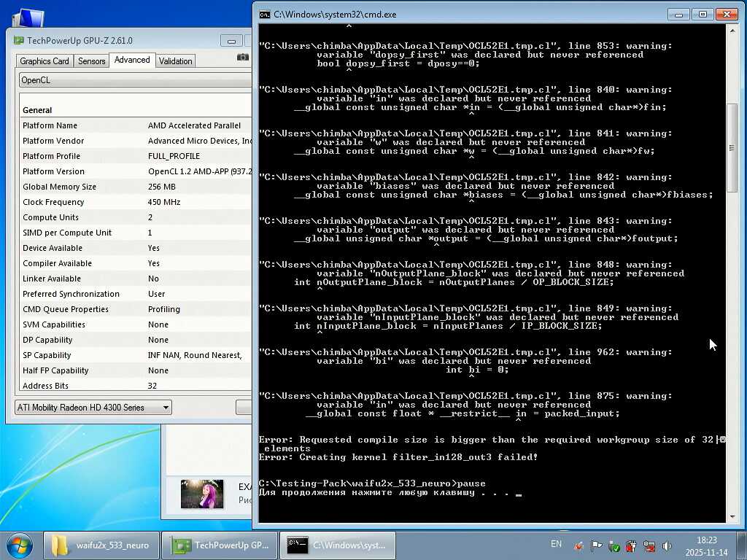This screenshot has width=747, height=560.
Task: Click the FULL_PROFILE value
Action: point(174,156)
